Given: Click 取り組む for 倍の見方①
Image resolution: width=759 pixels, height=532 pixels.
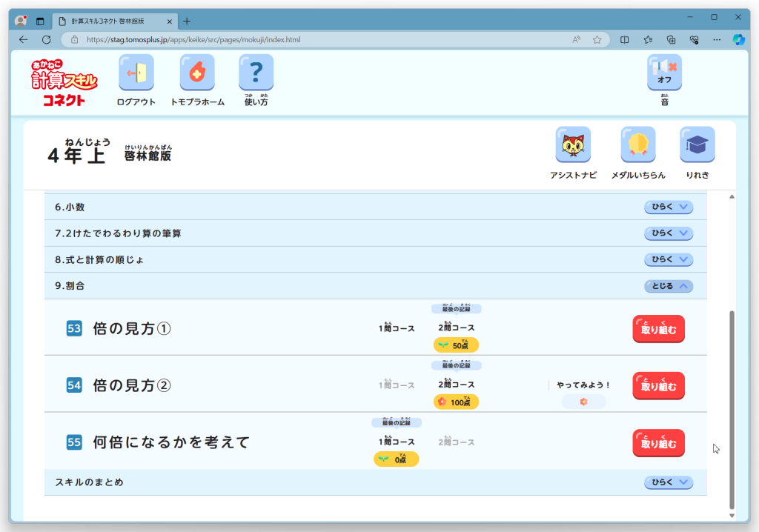Looking at the screenshot, I should click(x=658, y=329).
